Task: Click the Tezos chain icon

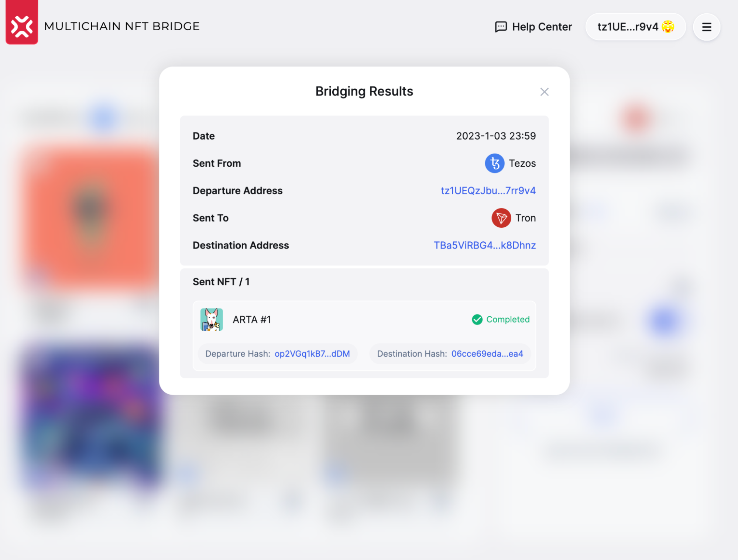Action: pos(494,163)
